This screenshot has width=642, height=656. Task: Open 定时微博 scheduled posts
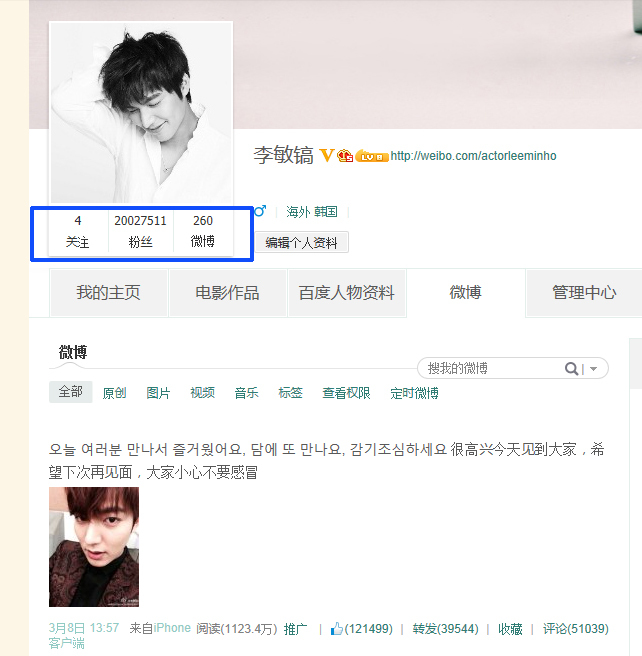coord(414,393)
